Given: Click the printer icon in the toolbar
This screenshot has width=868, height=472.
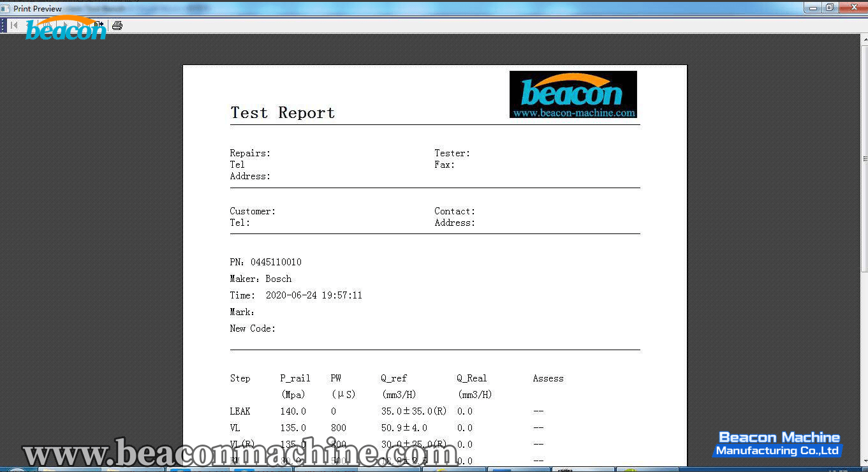Looking at the screenshot, I should click(x=117, y=26).
